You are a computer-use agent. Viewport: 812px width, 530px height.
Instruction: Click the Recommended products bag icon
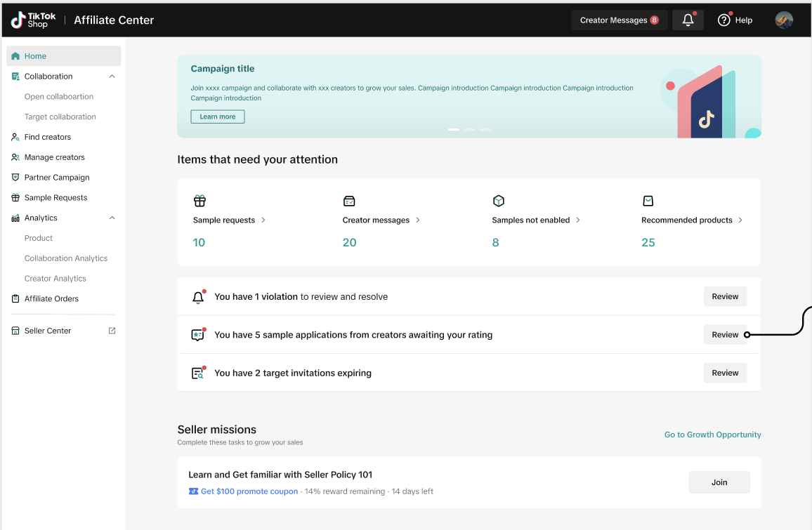[648, 201]
